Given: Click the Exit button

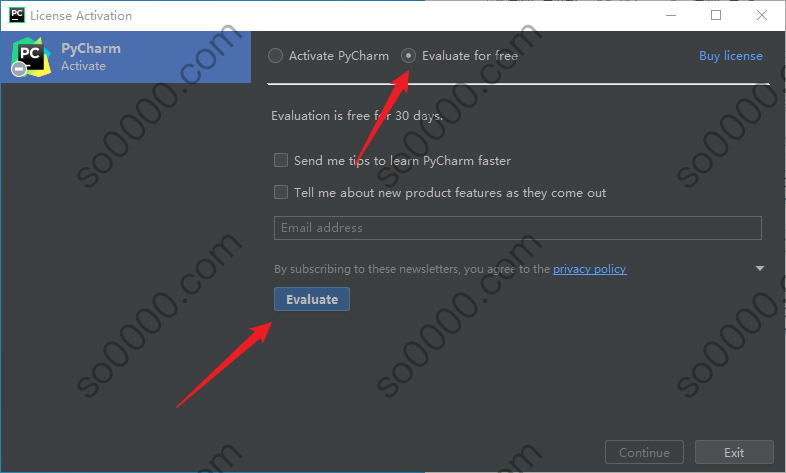Looking at the screenshot, I should (x=734, y=452).
